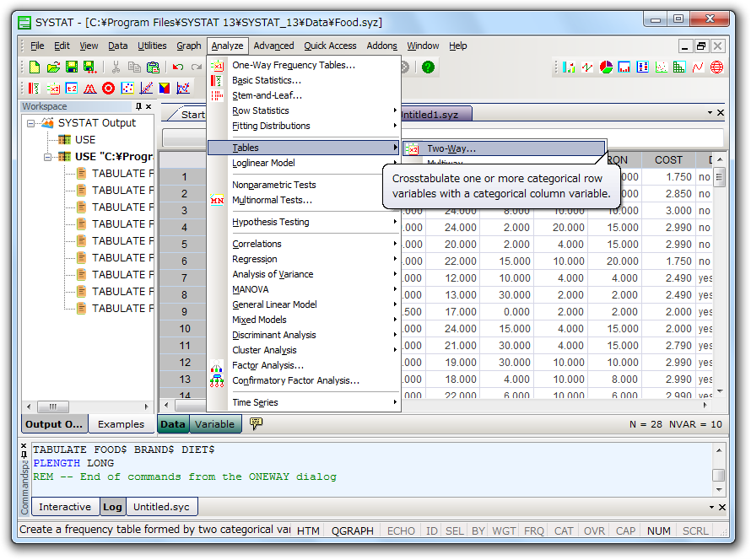Click the box plot graph icon
Image resolution: width=751 pixels, height=560 pixels.
[643, 67]
